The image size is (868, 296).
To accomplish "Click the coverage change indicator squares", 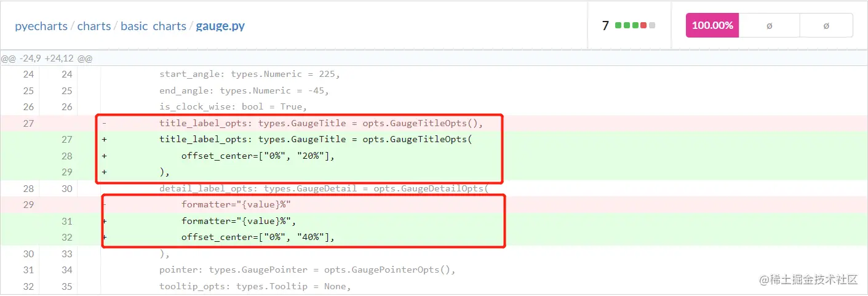I will tap(635, 26).
